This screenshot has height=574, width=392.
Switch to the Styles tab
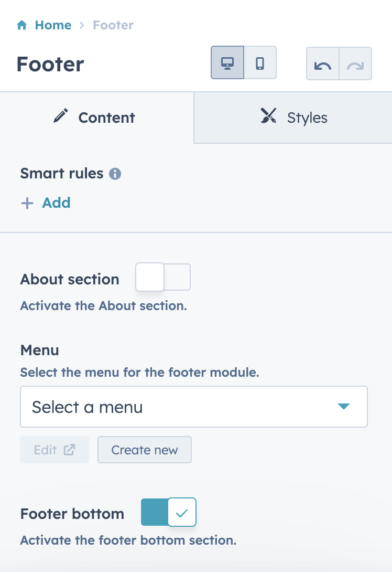click(x=293, y=118)
